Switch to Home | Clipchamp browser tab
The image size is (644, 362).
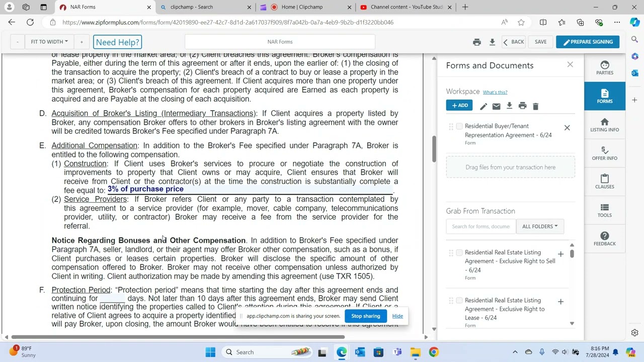pyautogui.click(x=306, y=7)
